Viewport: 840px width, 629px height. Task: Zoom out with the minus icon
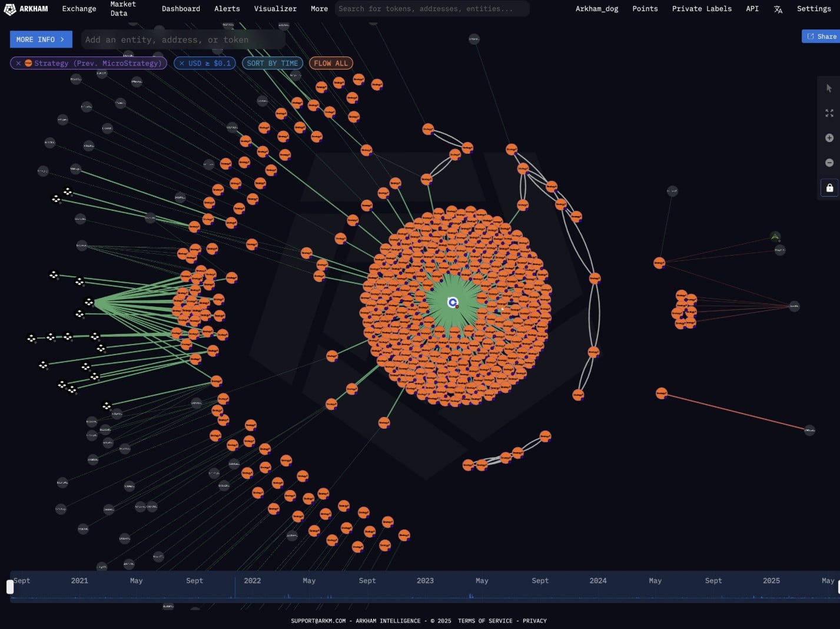click(x=829, y=163)
